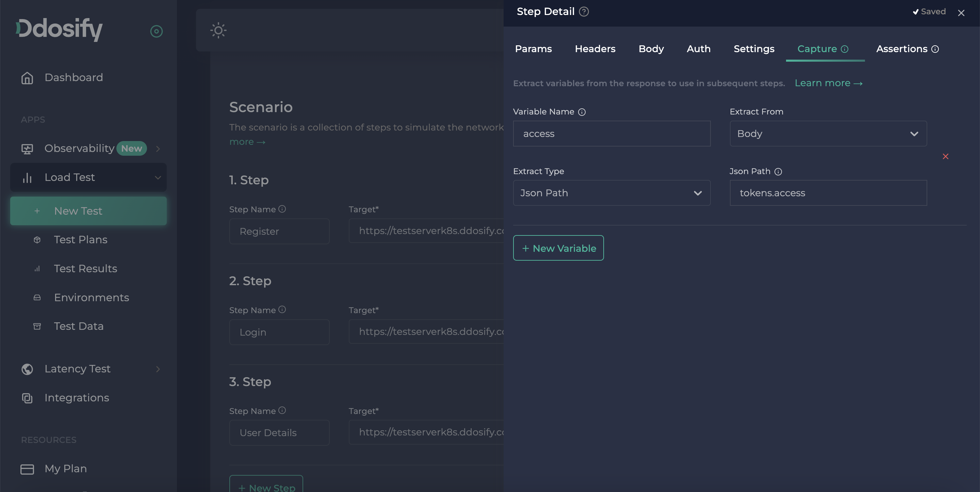Image resolution: width=980 pixels, height=492 pixels.
Task: Click the Load Test chart icon
Action: [x=27, y=177]
